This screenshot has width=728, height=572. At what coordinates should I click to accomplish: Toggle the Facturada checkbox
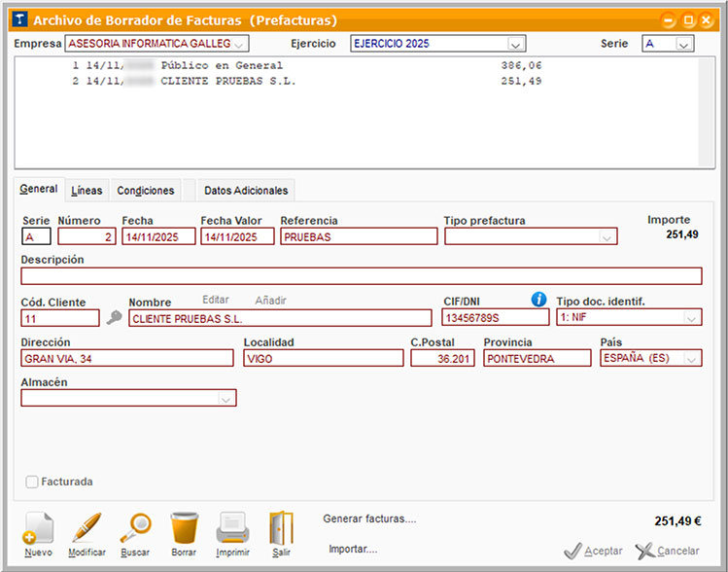(33, 482)
